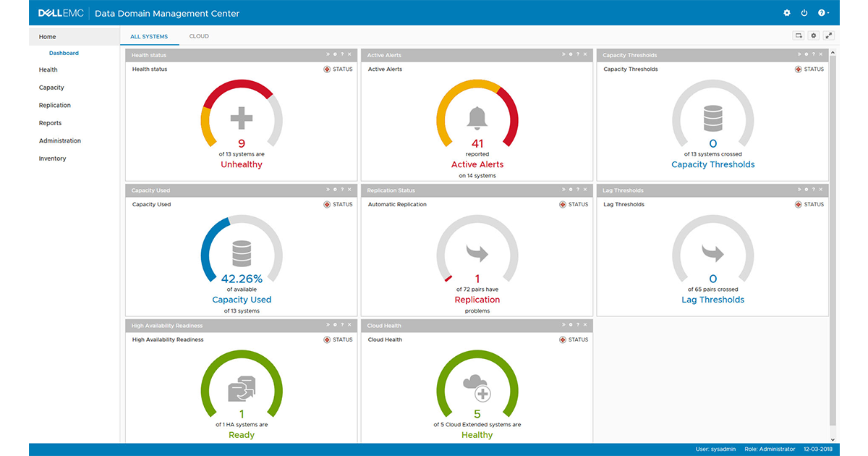The width and height of the screenshot is (868, 456).
Task: Click the dashboard vertical scrollbar
Action: pyautogui.click(x=833, y=239)
